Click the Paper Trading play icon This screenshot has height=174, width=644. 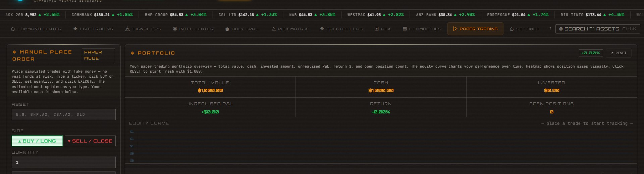pyautogui.click(x=455, y=29)
